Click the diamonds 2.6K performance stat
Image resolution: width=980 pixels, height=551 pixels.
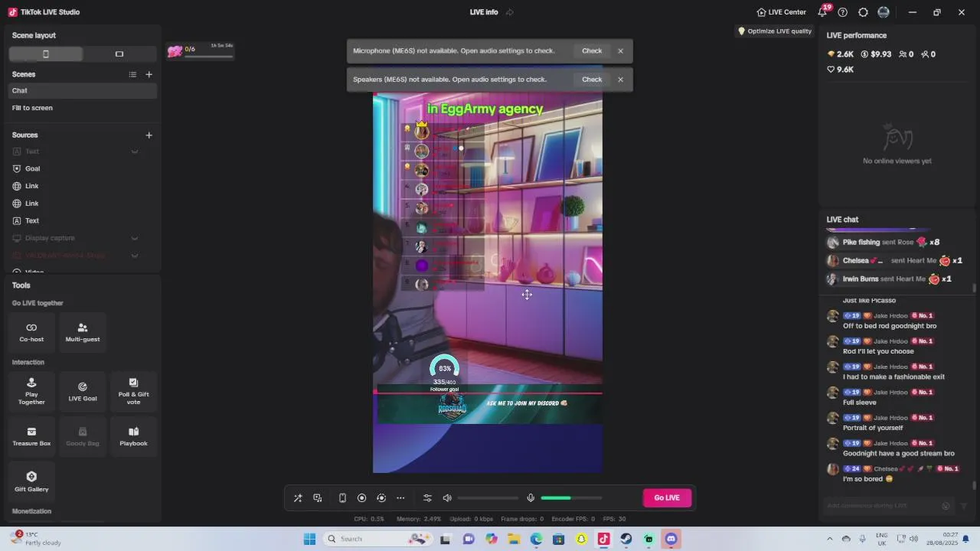click(840, 54)
